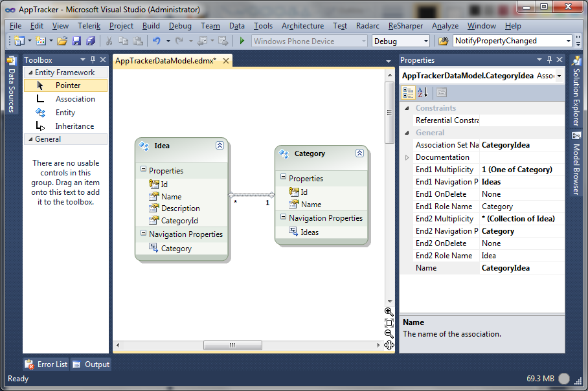Collapse Idea's Navigation Properties section
Screen dimensions: 588x391
point(143,233)
